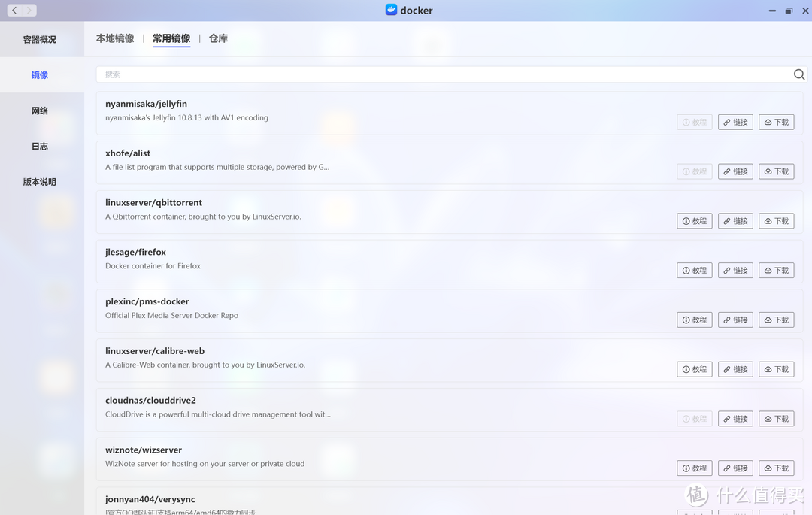The width and height of the screenshot is (812, 515).
Task: Click the image search input field
Action: pyautogui.click(x=444, y=74)
